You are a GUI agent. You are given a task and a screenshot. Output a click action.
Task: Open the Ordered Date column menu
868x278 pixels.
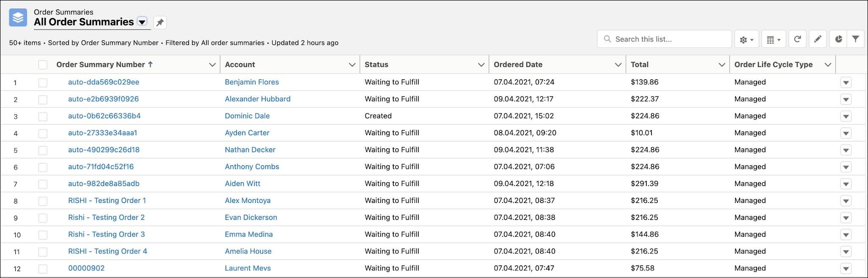(x=618, y=65)
